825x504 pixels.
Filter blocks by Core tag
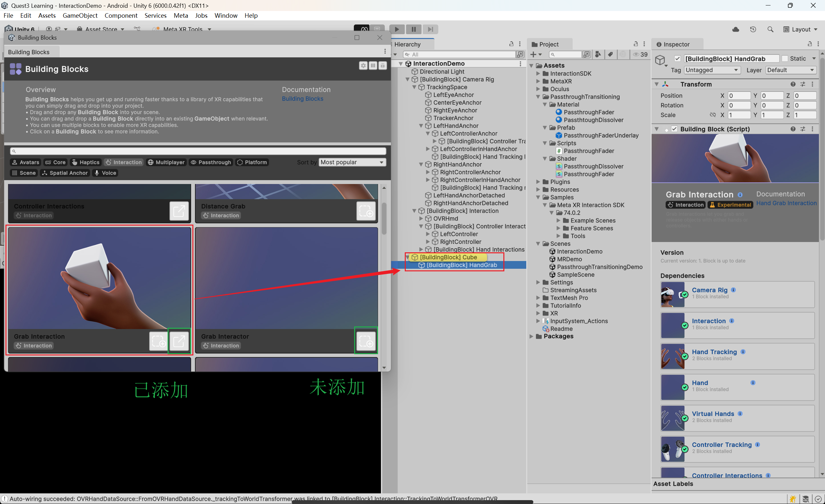[x=55, y=162]
